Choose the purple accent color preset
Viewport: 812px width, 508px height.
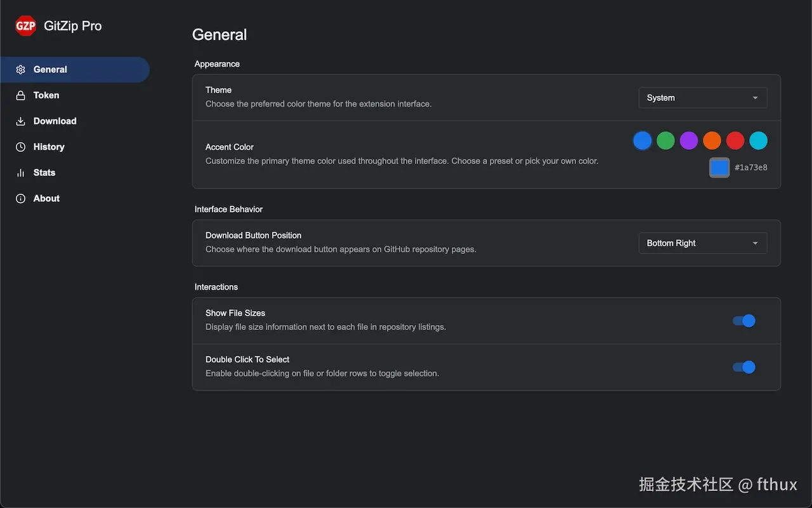point(689,140)
